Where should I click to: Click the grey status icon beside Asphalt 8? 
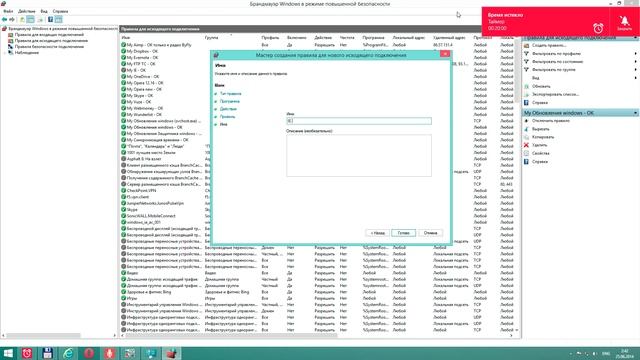(123, 159)
